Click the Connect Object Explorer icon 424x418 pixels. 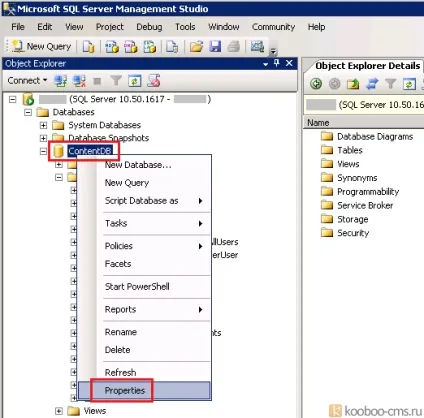[60, 81]
